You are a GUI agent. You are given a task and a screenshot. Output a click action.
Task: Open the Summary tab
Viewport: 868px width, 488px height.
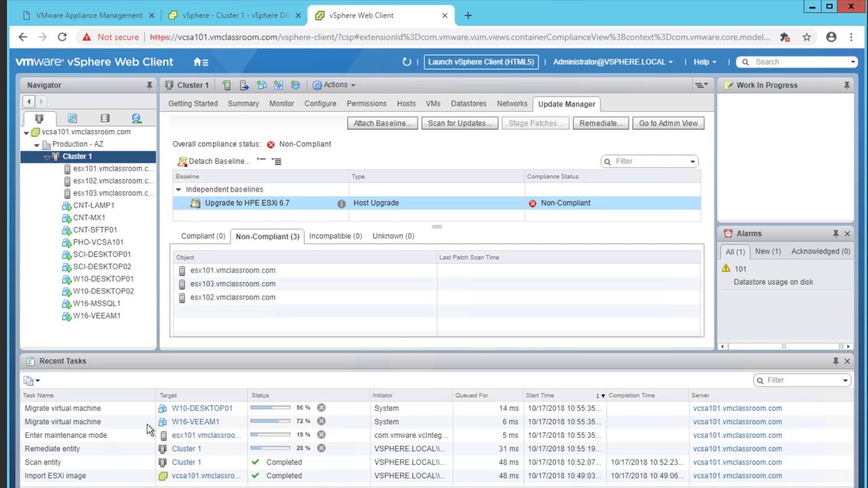pos(243,104)
